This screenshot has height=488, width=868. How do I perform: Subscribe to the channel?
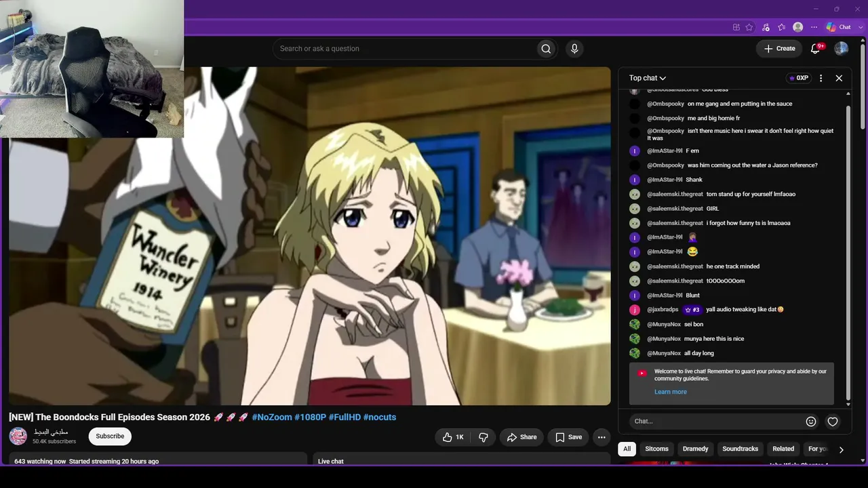click(110, 436)
